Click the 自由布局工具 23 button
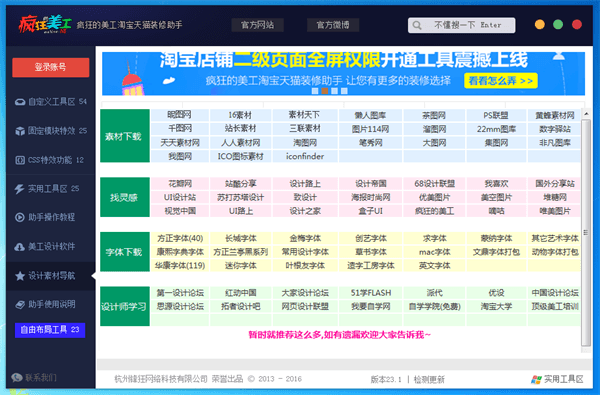 coord(50,330)
